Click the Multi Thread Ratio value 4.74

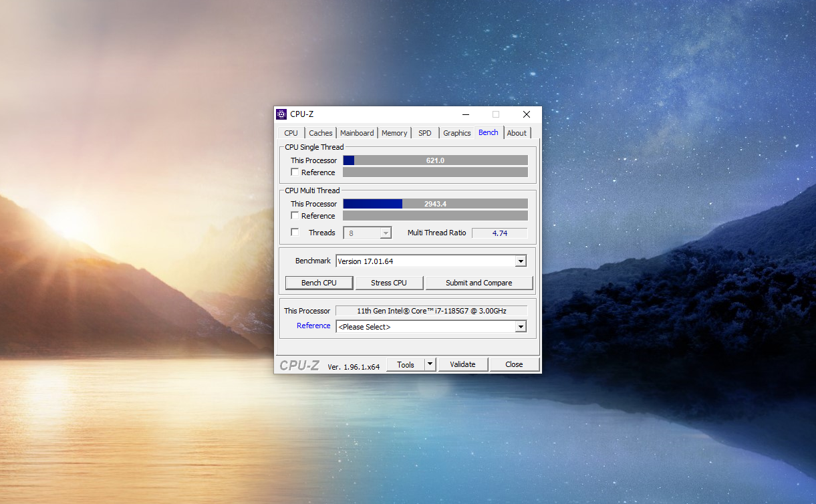500,233
